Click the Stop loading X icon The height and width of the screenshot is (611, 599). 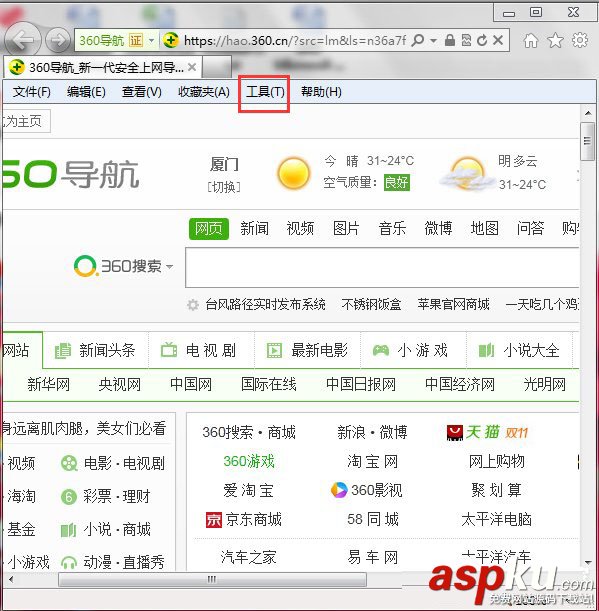click(x=498, y=40)
